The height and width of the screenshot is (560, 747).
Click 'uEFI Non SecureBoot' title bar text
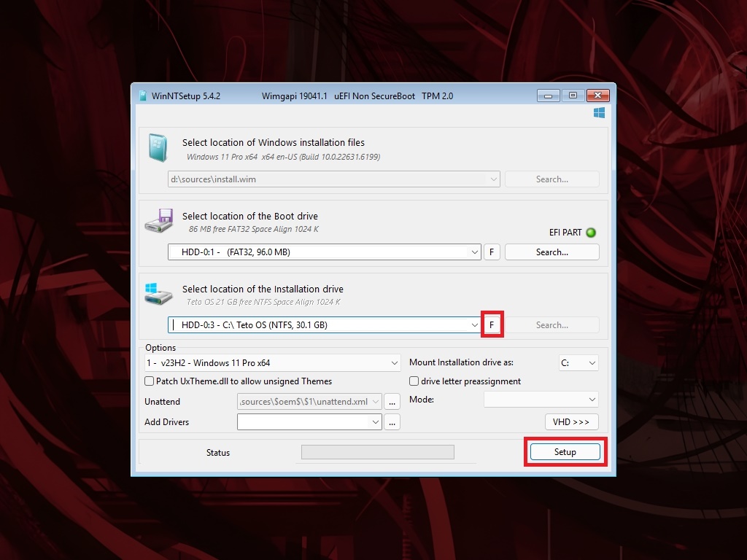pyautogui.click(x=374, y=96)
